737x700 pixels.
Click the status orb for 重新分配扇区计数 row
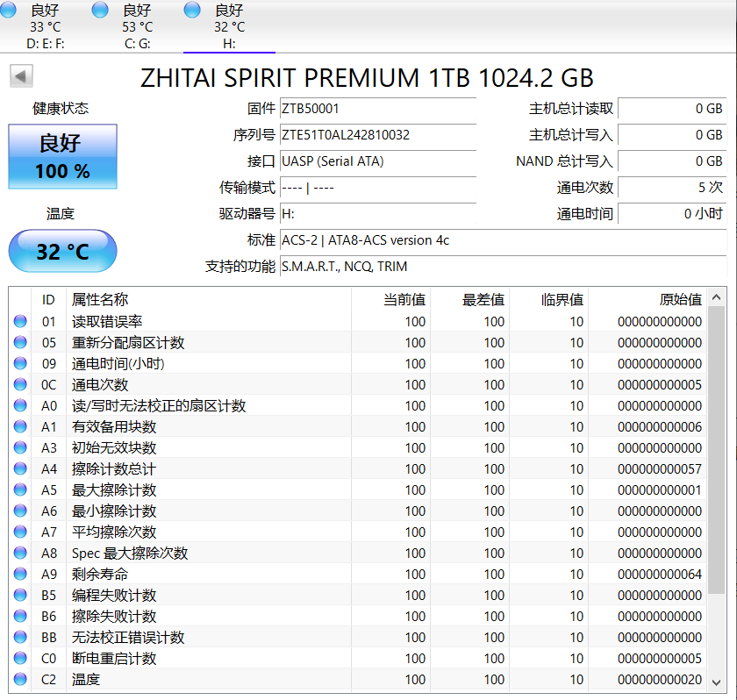(20, 342)
